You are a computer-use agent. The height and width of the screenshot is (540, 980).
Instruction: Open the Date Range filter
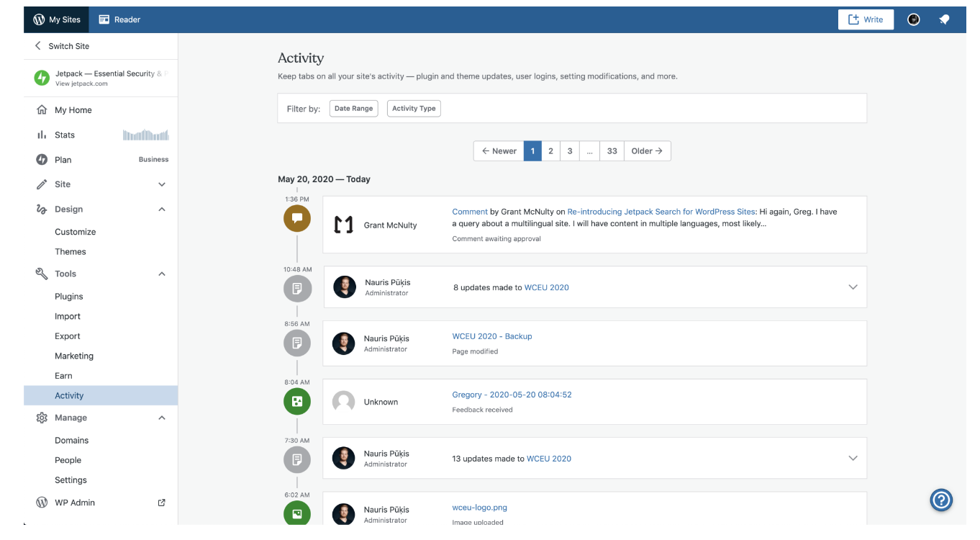point(353,108)
